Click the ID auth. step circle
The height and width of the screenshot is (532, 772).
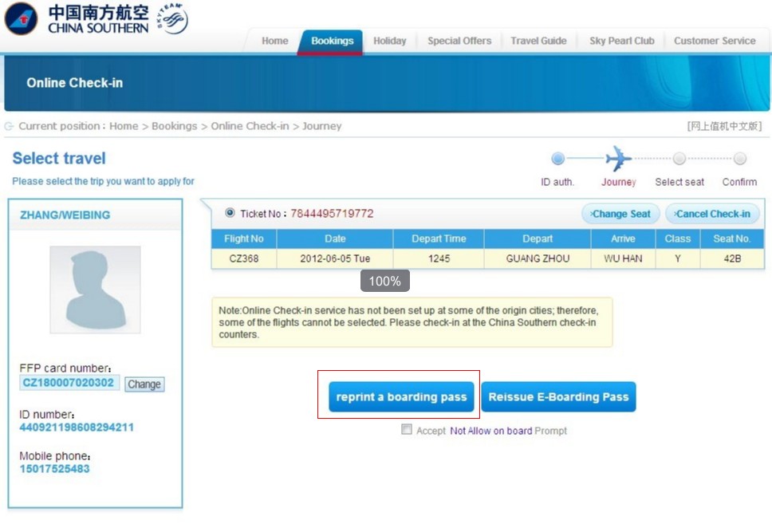[557, 159]
